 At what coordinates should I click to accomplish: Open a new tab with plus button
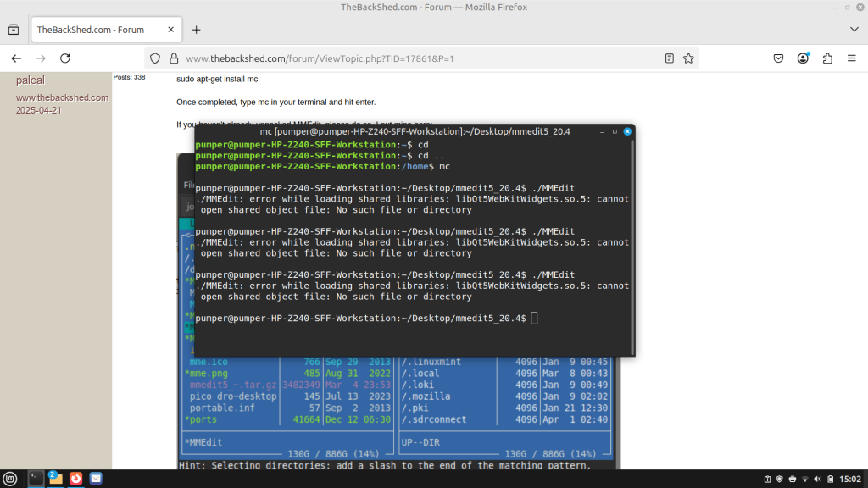197,30
